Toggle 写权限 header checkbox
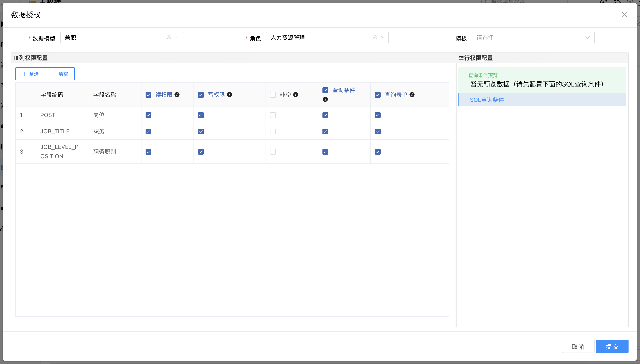Viewport: 640px width, 364px height. (201, 95)
